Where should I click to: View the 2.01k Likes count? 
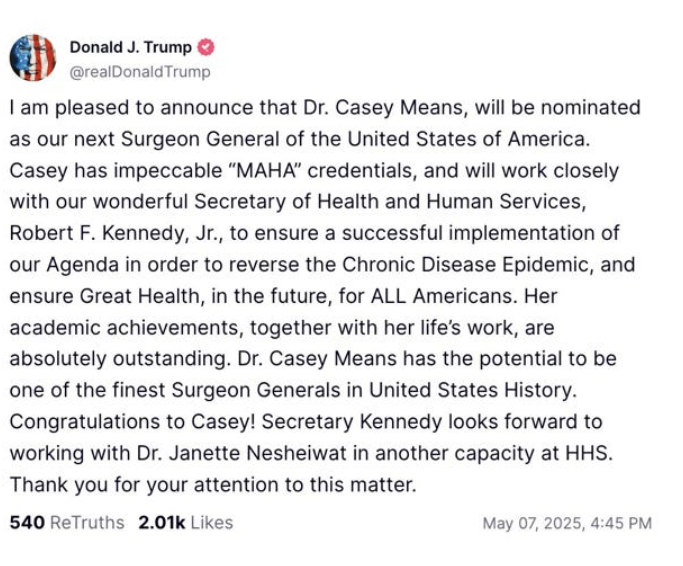coord(160,523)
